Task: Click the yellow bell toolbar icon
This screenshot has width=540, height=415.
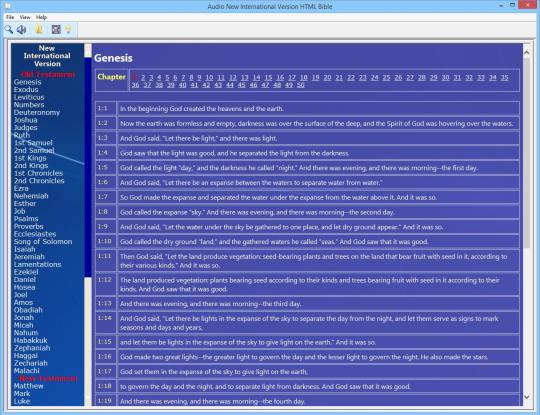Action: tap(39, 30)
